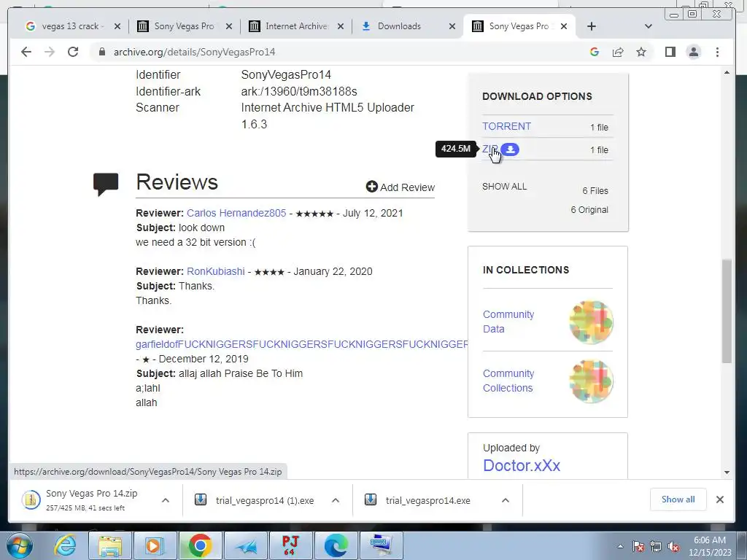Open the Community Data collection link
Viewport: 747px width, 560px height.
[x=508, y=322]
